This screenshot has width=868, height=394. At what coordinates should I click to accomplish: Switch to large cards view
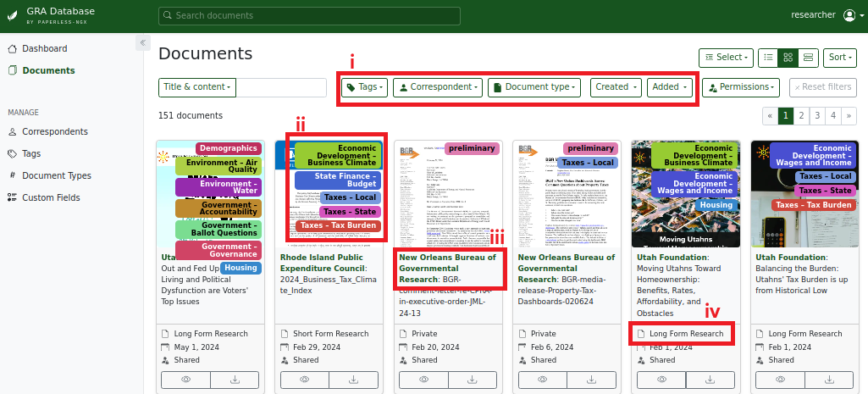point(808,57)
